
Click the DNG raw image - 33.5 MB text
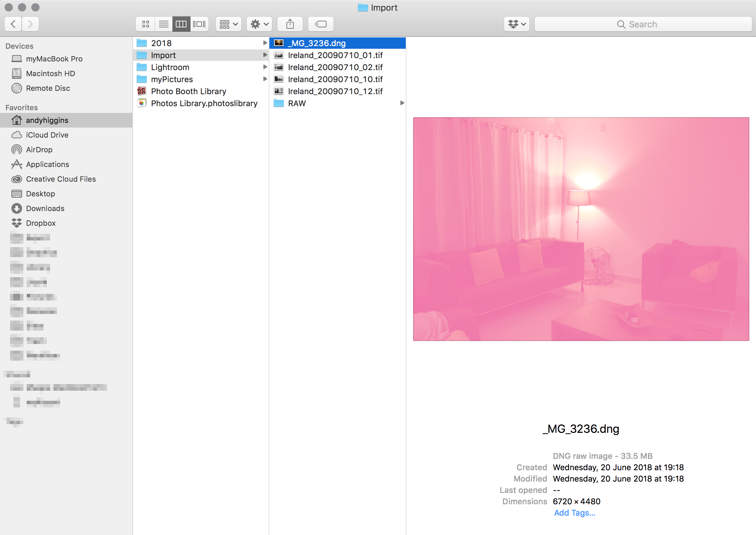(x=603, y=456)
